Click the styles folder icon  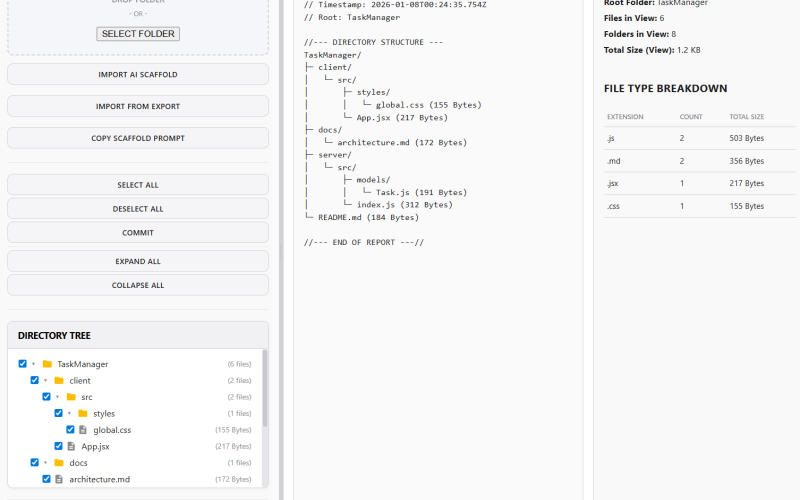(83, 413)
